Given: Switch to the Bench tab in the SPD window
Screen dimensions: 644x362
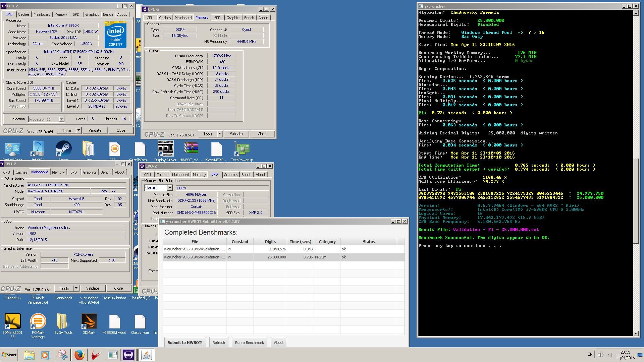Looking at the screenshot, I should tap(246, 175).
